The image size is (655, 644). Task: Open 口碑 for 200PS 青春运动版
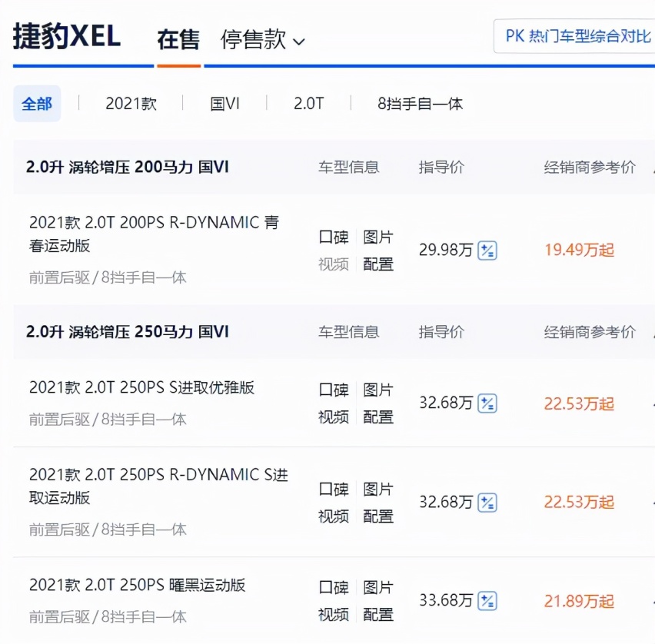334,237
